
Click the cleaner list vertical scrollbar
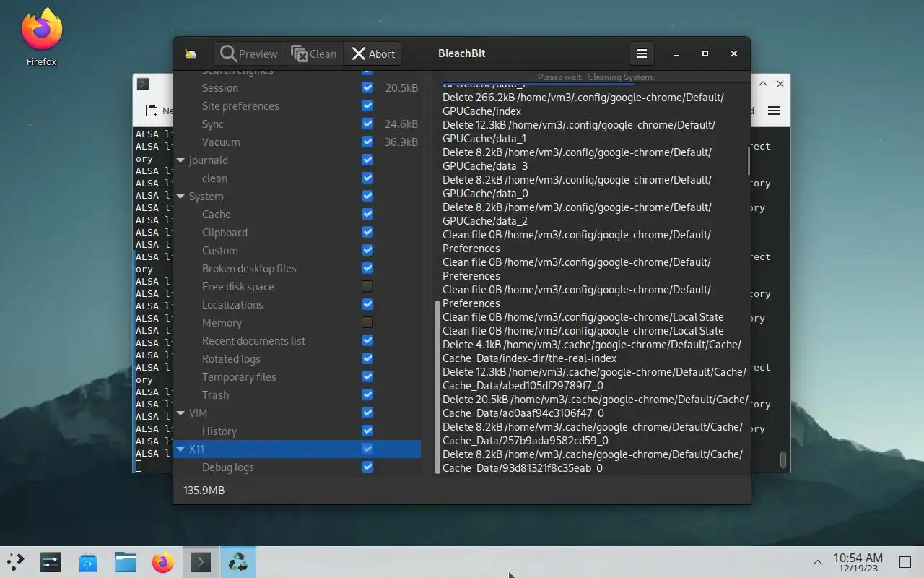(437, 387)
